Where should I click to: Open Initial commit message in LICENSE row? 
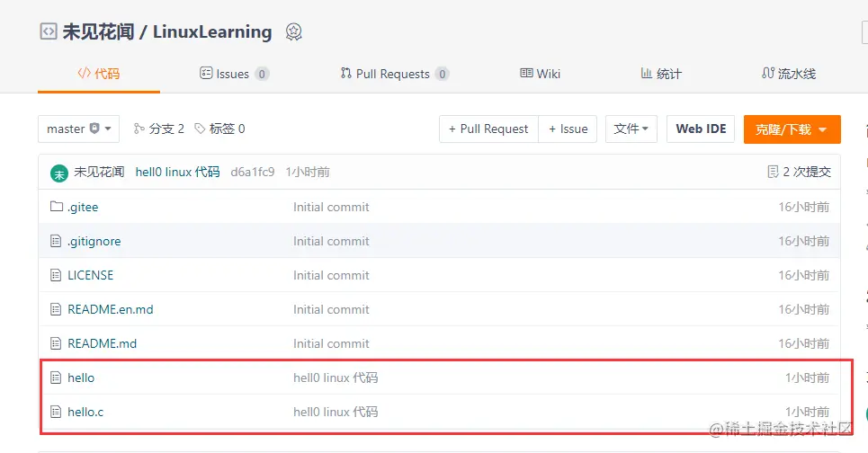point(331,275)
